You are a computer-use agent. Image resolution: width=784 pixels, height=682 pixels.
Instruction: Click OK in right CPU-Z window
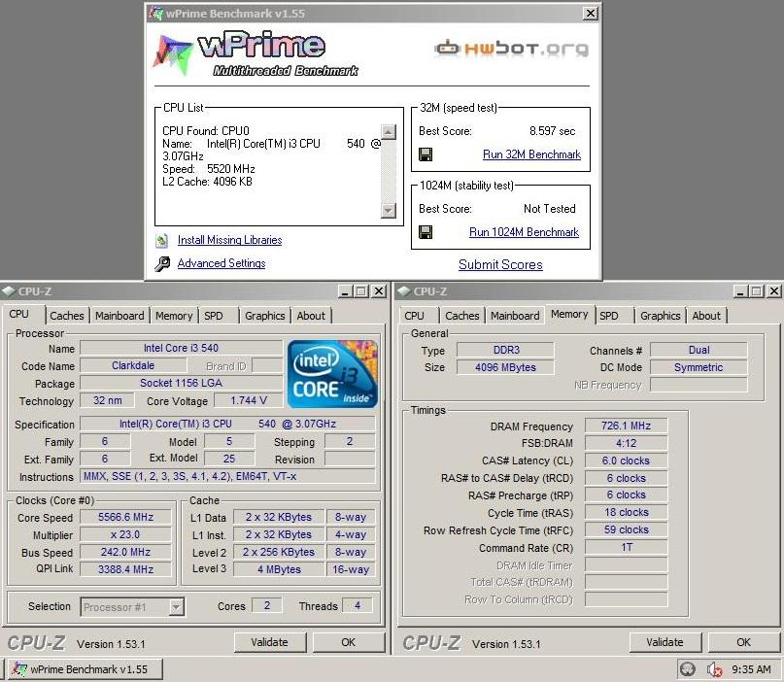coord(744,642)
